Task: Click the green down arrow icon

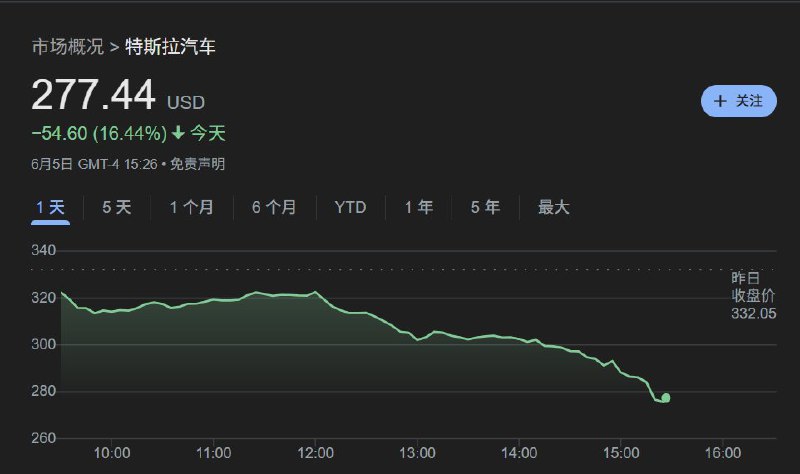Action: [x=178, y=133]
